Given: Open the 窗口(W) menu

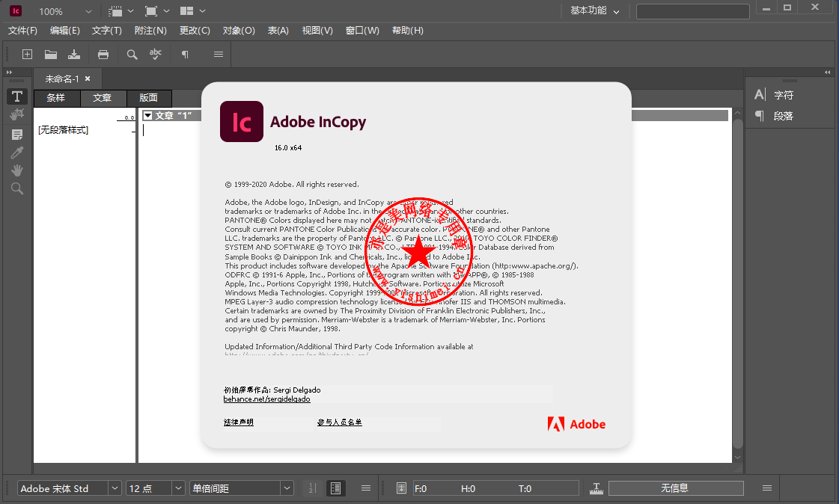Looking at the screenshot, I should pos(362,31).
